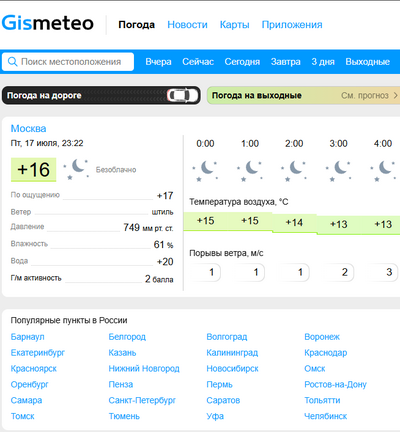Screen dimensions: 400x432
Task: Open weather for Самара
Action: click(x=26, y=400)
